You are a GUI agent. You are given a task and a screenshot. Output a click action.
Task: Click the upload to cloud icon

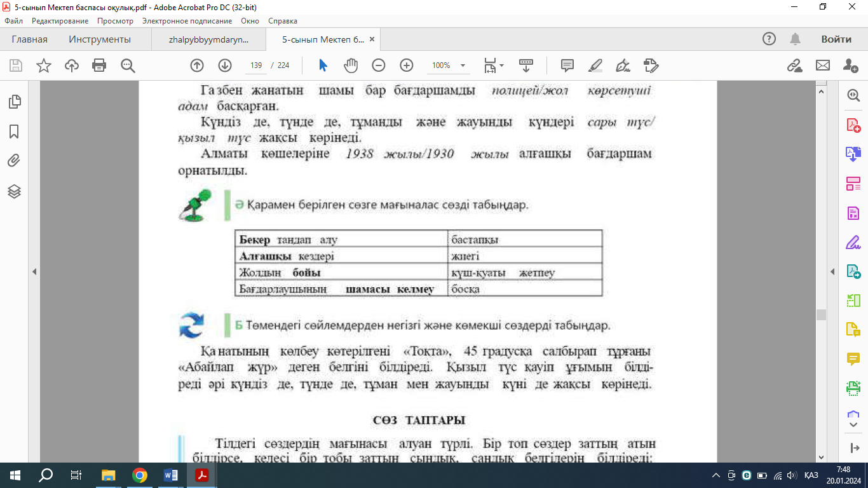[71, 65]
